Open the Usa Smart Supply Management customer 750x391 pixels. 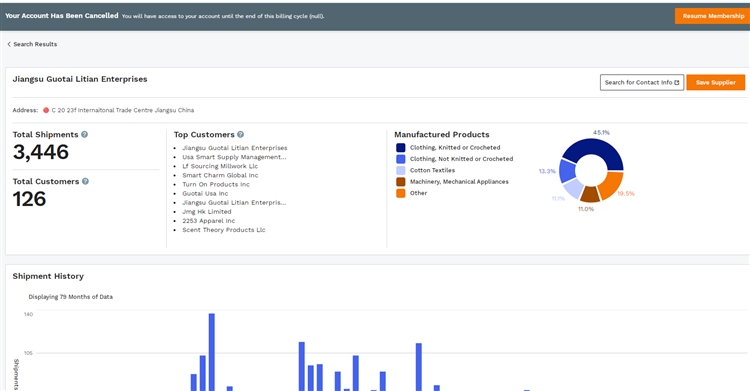tap(234, 157)
